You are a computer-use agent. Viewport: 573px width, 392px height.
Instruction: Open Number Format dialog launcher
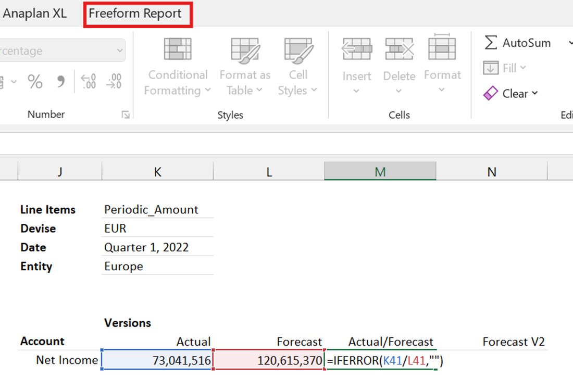pos(126,115)
